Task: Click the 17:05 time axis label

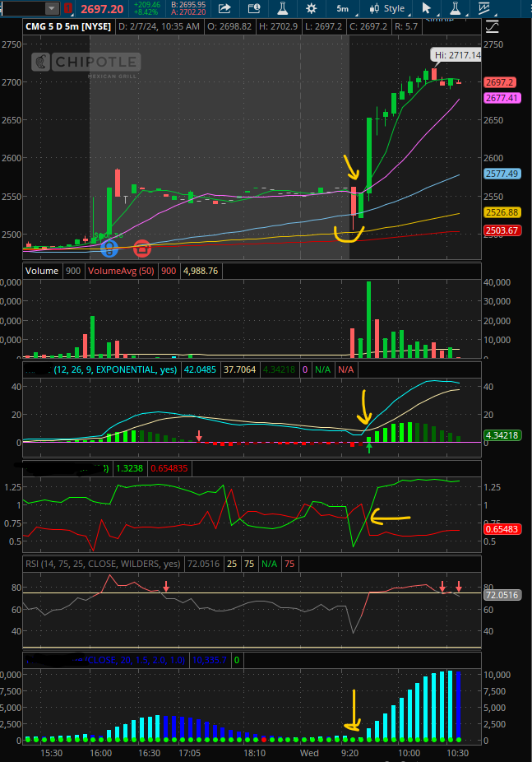Action: click(x=189, y=753)
